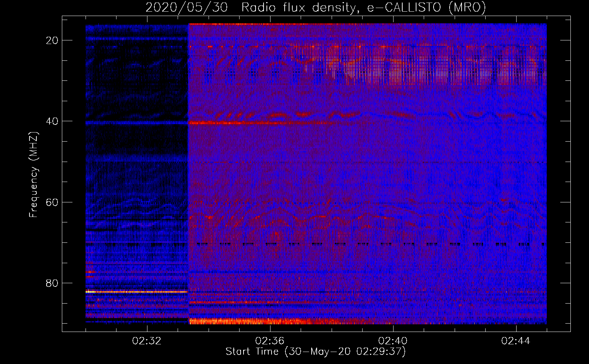Click the 60 MHz frequency tick label
The width and height of the screenshot is (589, 364).
pyautogui.click(x=52, y=202)
